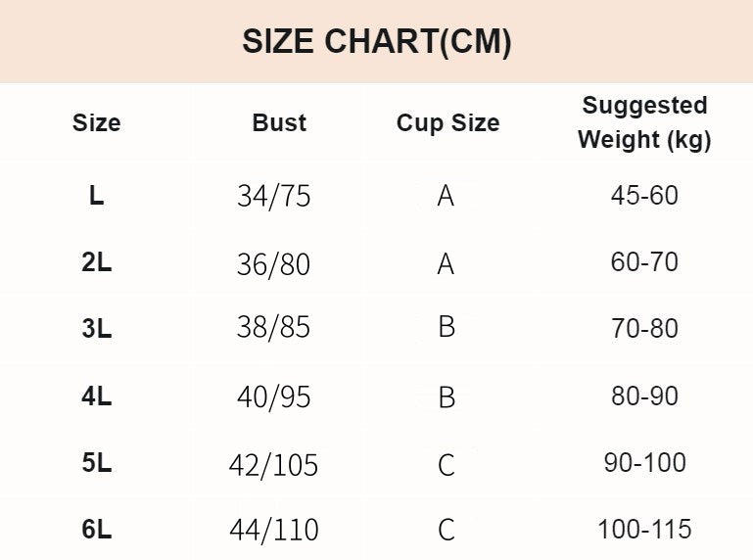Select the 6L size label
The width and height of the screenshot is (753, 560).
pyautogui.click(x=97, y=530)
